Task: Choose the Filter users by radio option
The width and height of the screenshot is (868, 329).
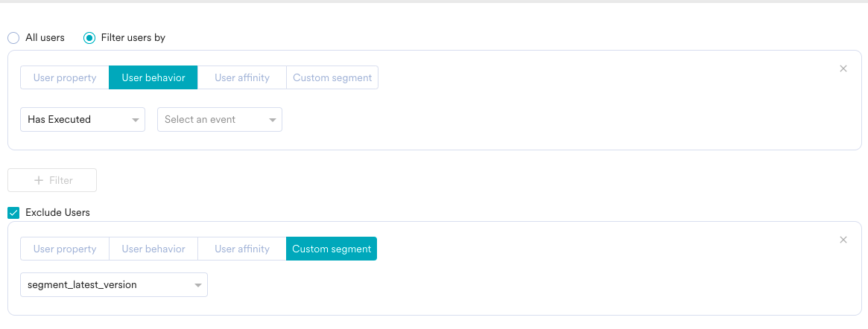Action: click(89, 38)
